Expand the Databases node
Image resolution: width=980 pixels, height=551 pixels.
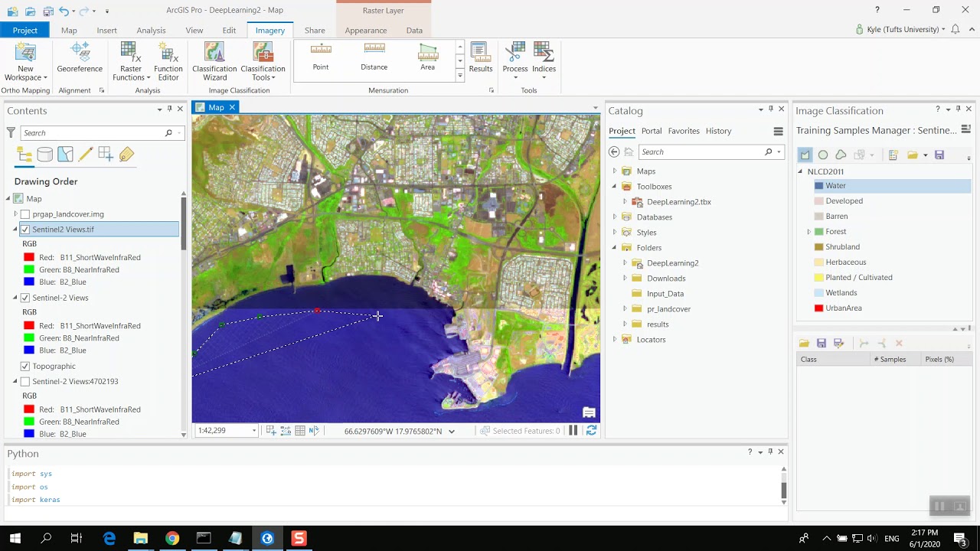click(x=614, y=217)
